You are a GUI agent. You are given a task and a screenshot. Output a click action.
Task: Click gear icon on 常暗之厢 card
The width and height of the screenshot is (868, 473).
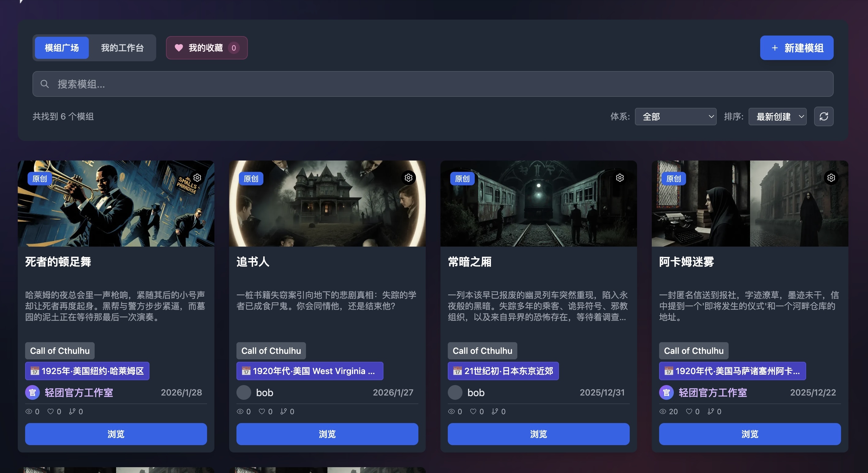coord(620,178)
